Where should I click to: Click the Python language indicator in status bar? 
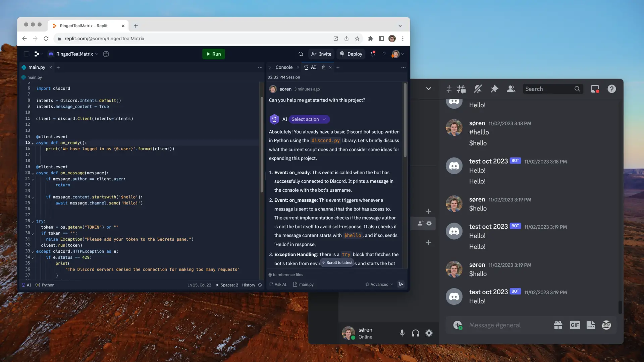click(48, 285)
